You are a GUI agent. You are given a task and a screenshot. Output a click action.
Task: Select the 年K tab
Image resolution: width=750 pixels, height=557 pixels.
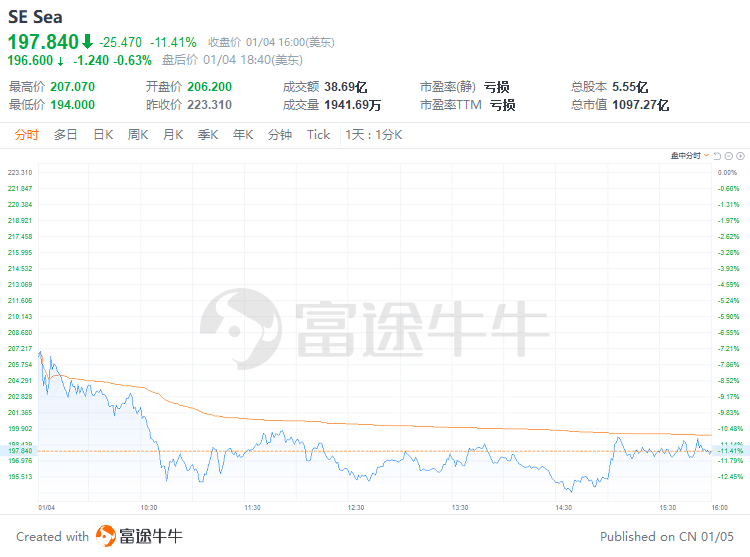pos(243,135)
